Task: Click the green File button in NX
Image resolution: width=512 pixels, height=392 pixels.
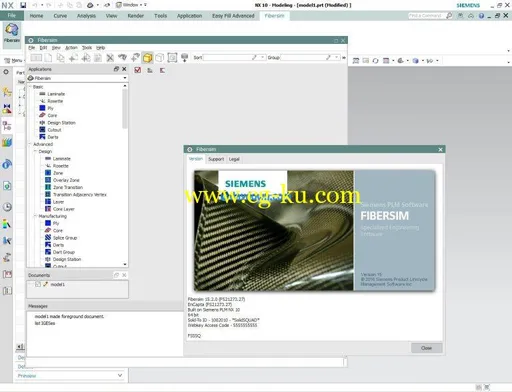Action: tap(12, 15)
